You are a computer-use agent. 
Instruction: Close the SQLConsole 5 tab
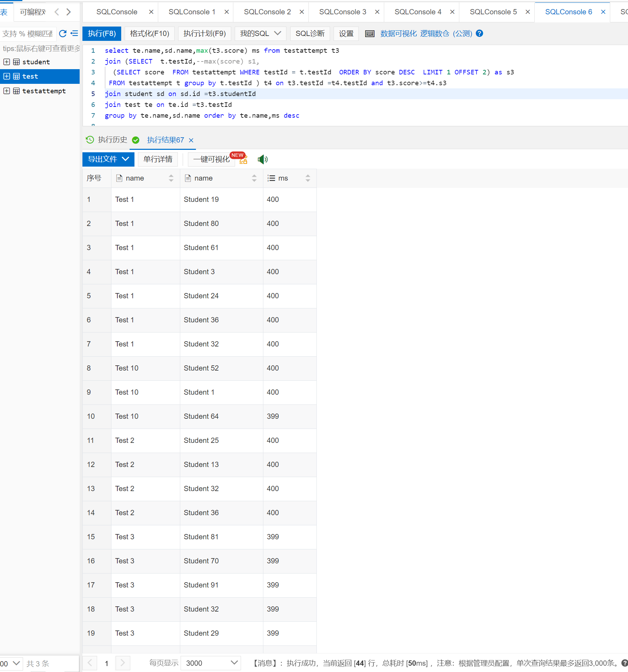tap(528, 12)
